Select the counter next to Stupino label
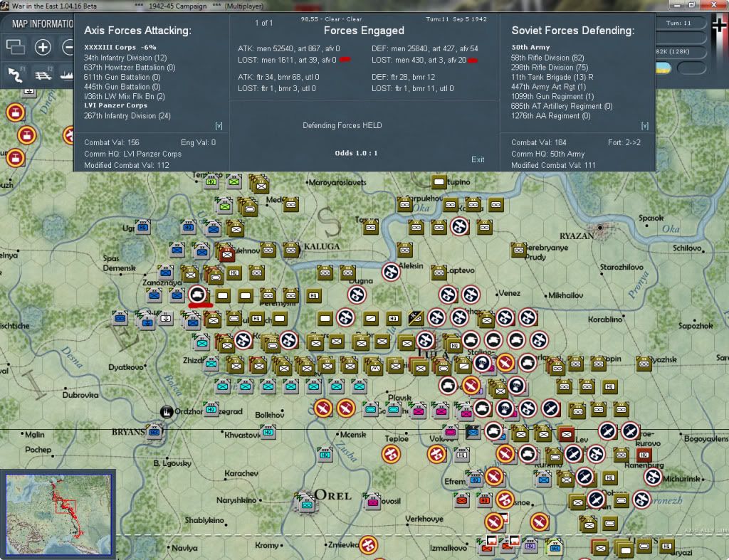Image resolution: width=729 pixels, height=560 pixels. point(439,181)
